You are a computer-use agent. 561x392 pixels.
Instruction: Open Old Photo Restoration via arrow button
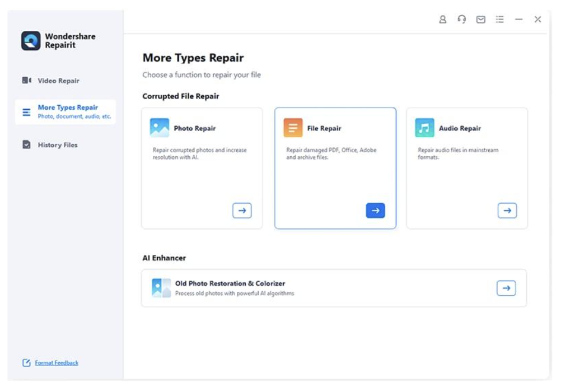tap(506, 288)
